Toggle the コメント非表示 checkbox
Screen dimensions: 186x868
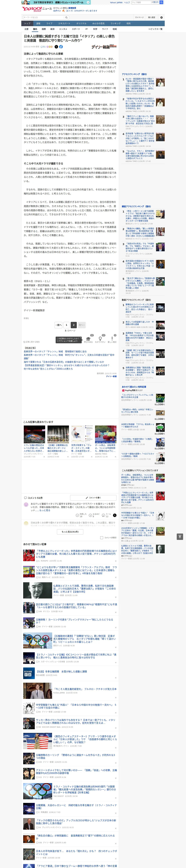102,538
